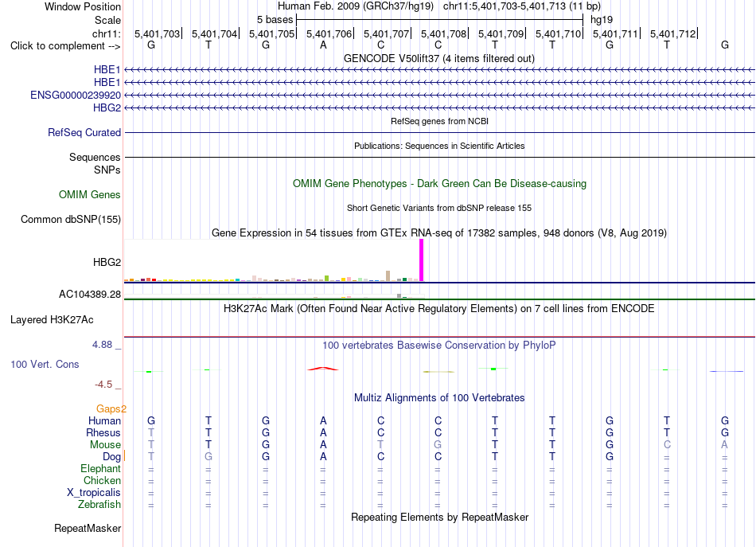Click the Mouse species row label
The width and height of the screenshot is (756, 547).
(105, 445)
